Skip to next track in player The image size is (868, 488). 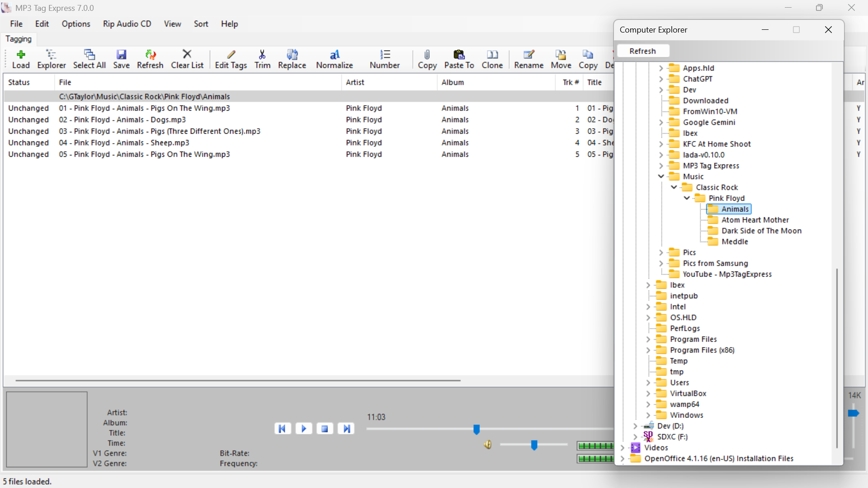[x=346, y=428]
